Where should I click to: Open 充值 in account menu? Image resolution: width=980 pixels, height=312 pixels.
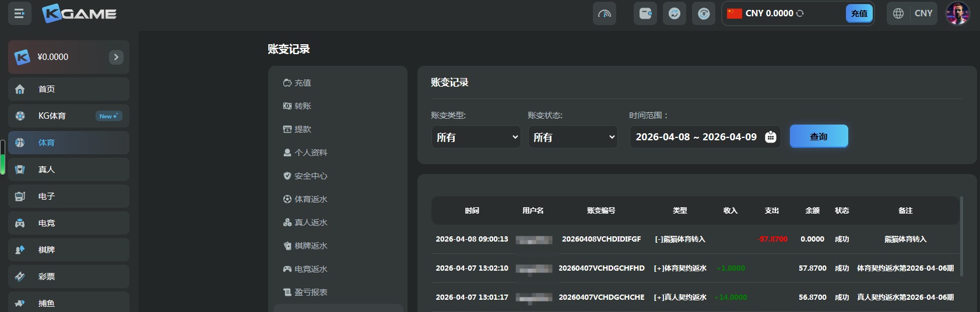point(297,83)
